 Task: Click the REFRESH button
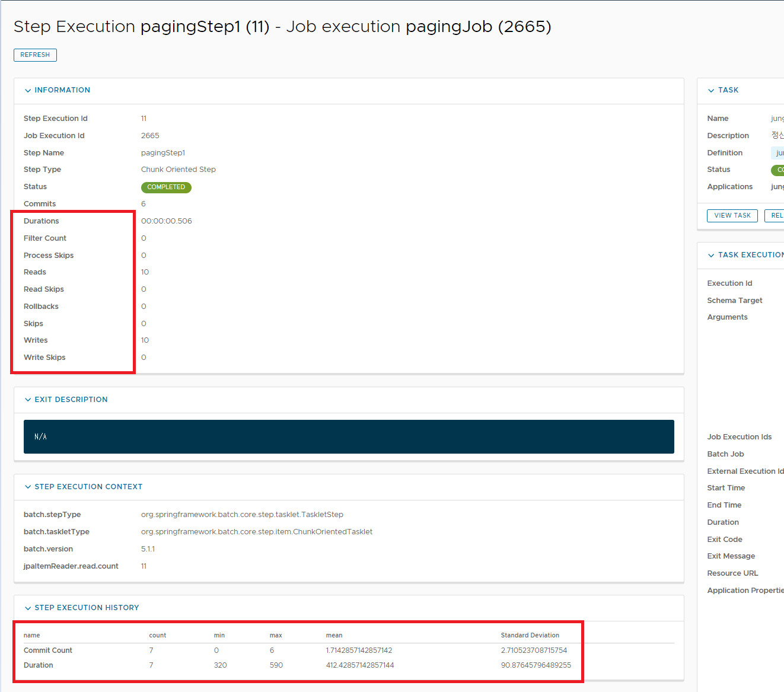click(x=35, y=55)
